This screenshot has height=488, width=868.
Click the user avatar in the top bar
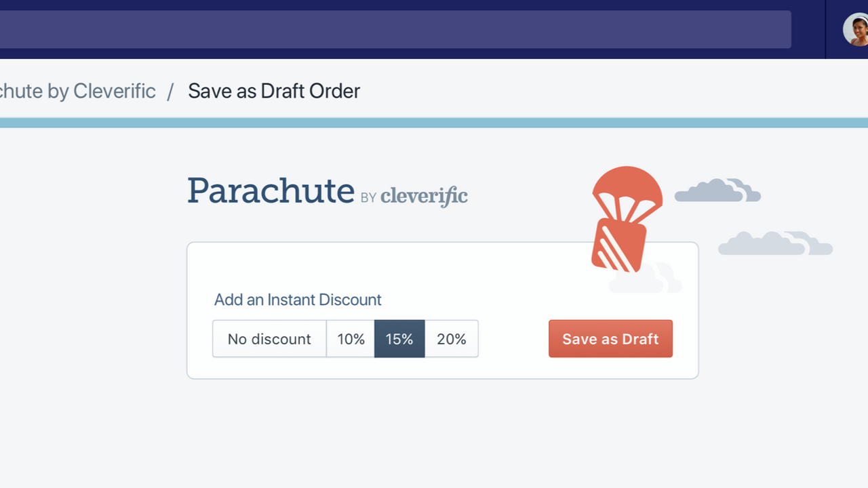click(x=855, y=29)
